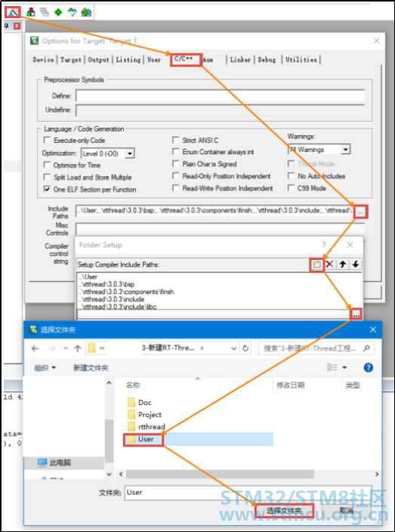Open Options for Target toolbar icon
The width and height of the screenshot is (395, 532).
point(13,13)
